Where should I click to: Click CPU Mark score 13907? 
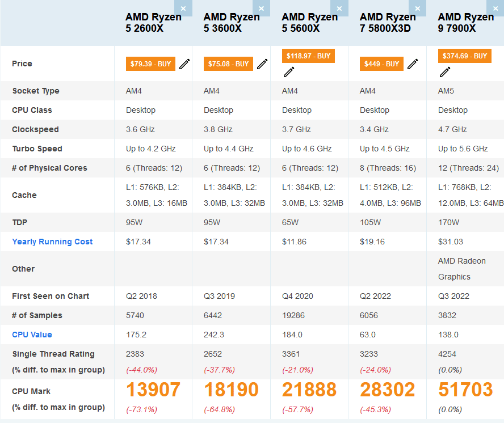tap(153, 390)
